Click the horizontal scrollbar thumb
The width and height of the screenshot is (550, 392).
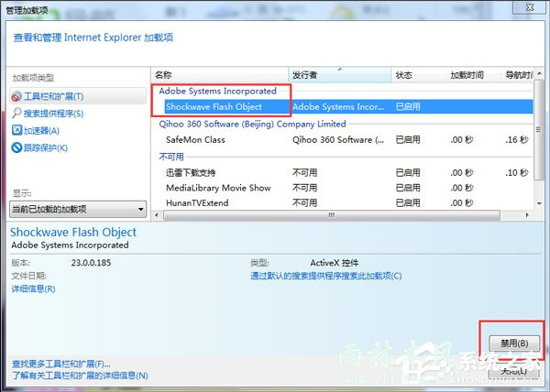coord(332,215)
